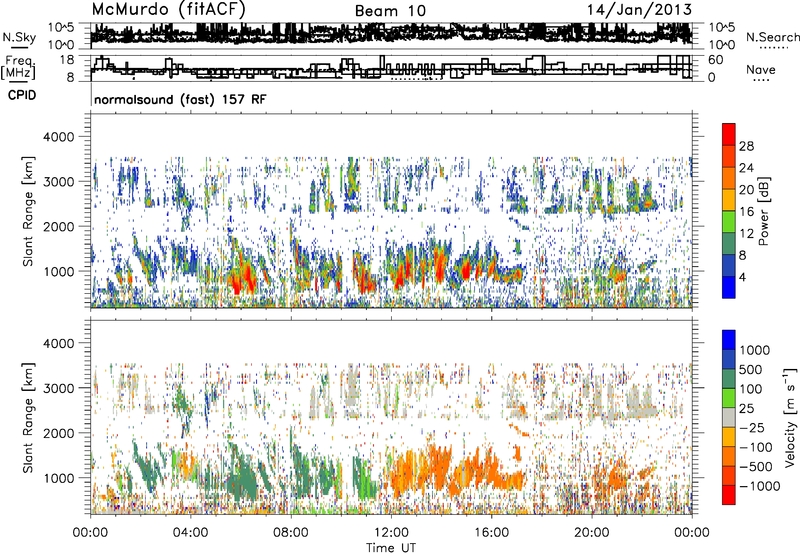Click the 3000 tick of the velocity panel

(61, 388)
